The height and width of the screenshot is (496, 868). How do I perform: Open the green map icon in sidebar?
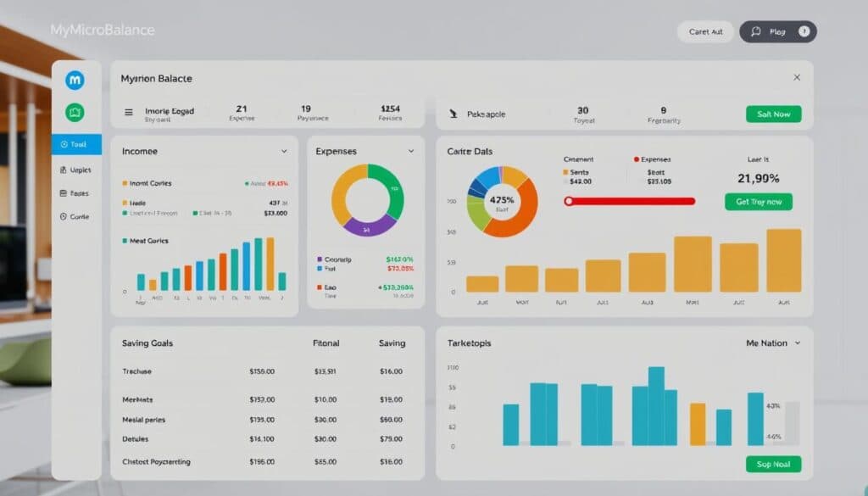(x=75, y=113)
